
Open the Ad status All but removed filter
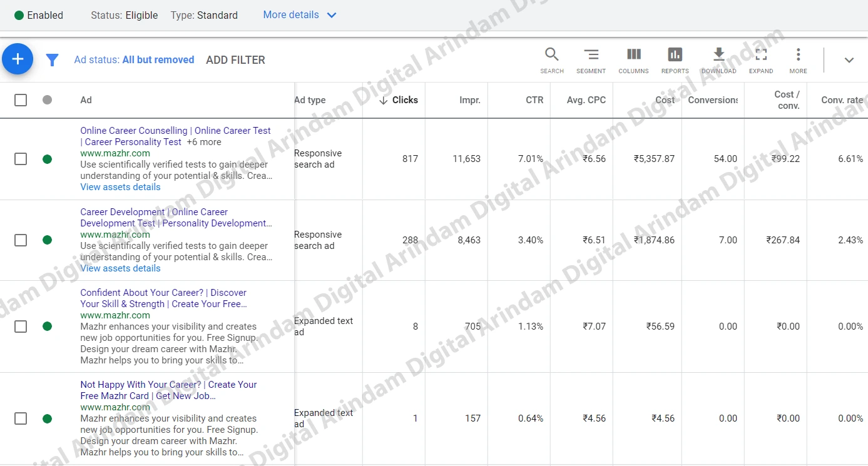(134, 60)
